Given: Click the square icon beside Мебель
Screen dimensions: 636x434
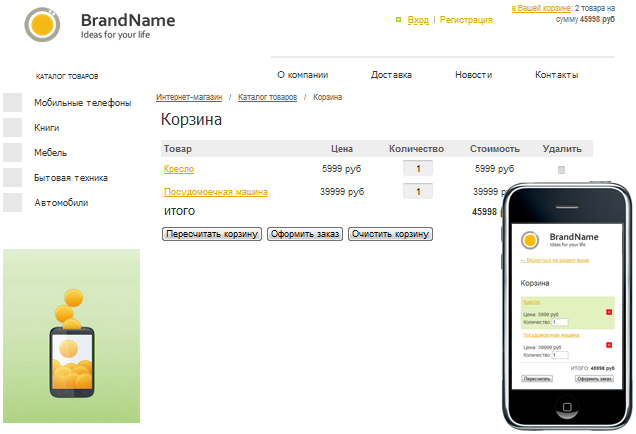Looking at the screenshot, I should pos(13,153).
